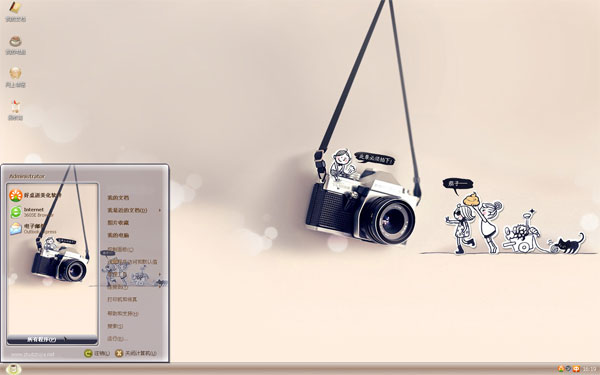Open 我最近的文档(D) menu entry

point(127,210)
